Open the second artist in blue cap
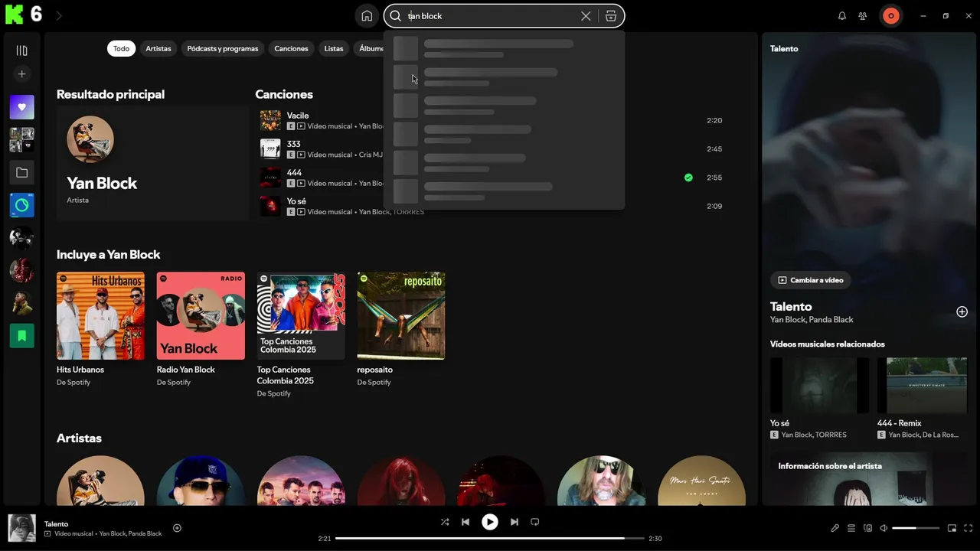 point(201,481)
